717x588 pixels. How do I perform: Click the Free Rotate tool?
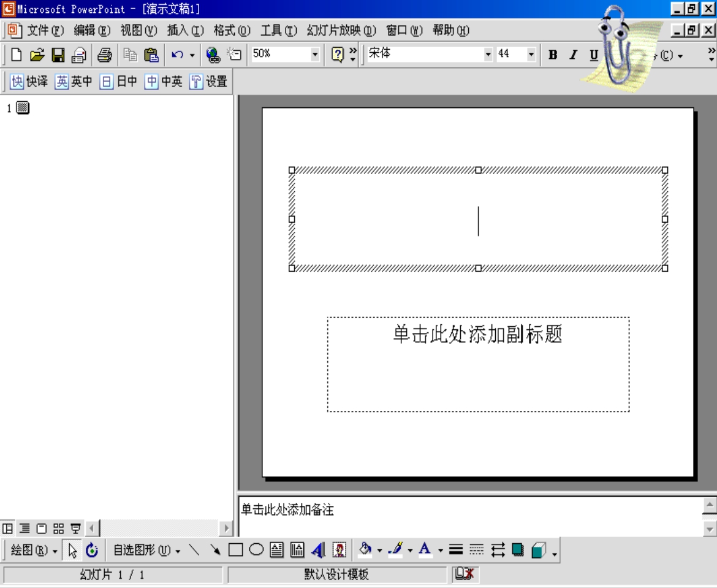pos(92,550)
